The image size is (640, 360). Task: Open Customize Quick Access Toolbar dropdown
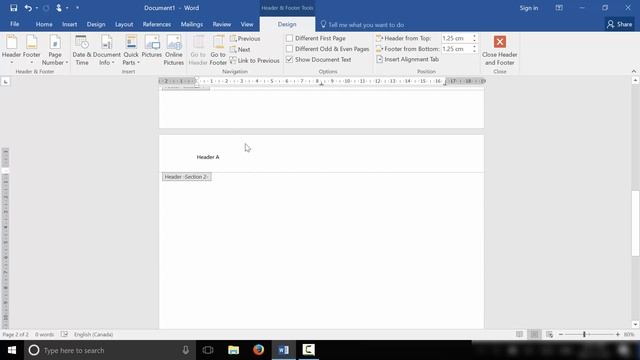[78, 8]
